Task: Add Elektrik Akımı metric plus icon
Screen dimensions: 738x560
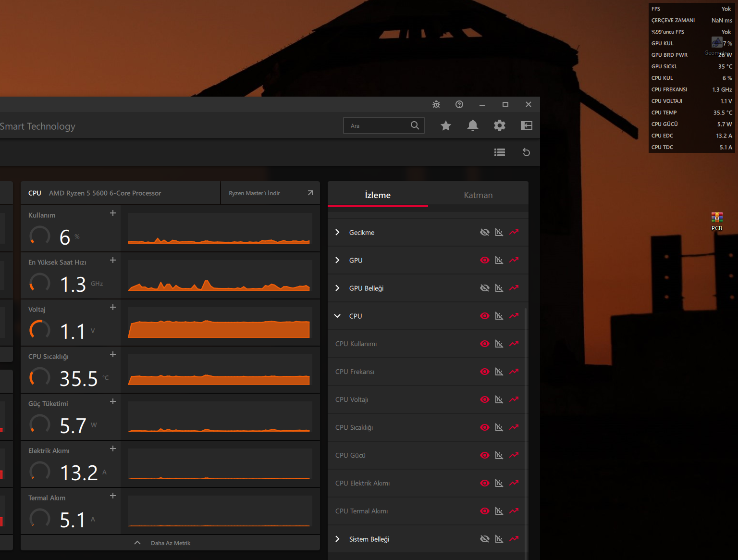Action: pos(113,448)
